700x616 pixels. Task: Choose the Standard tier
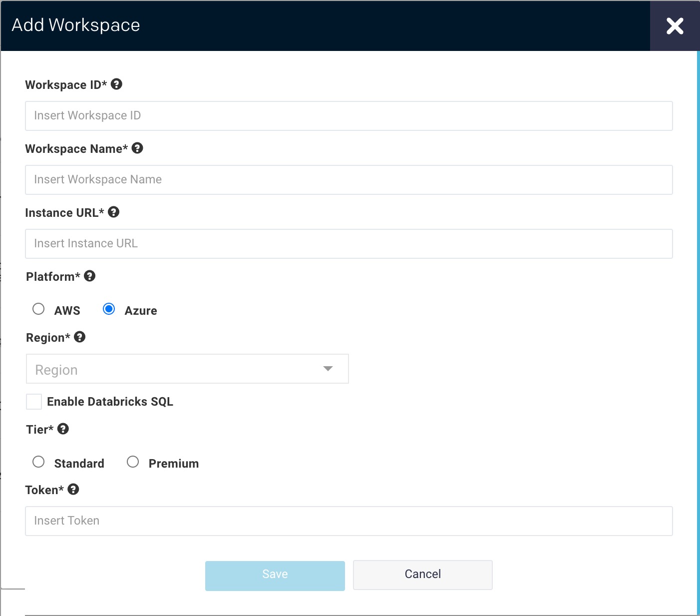pyautogui.click(x=38, y=462)
